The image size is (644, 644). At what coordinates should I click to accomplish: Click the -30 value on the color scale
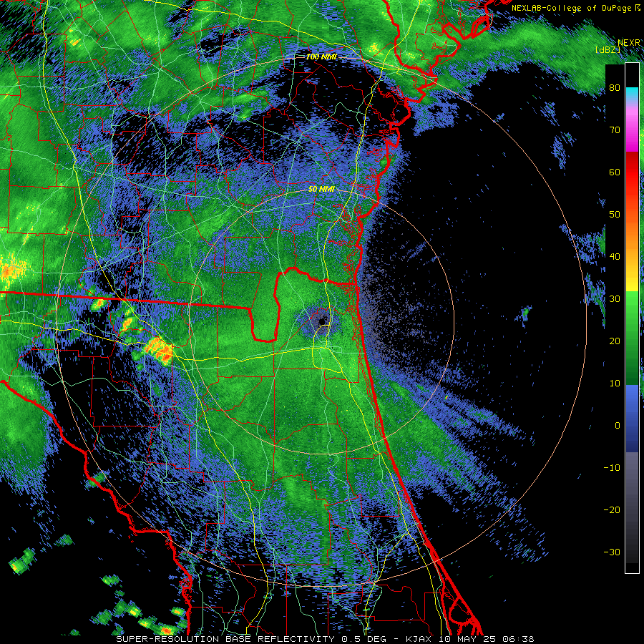612,552
